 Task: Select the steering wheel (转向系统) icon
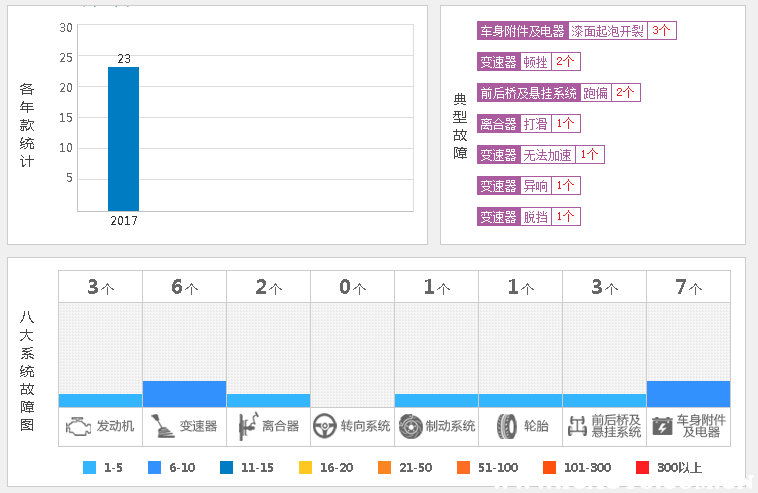tap(324, 426)
